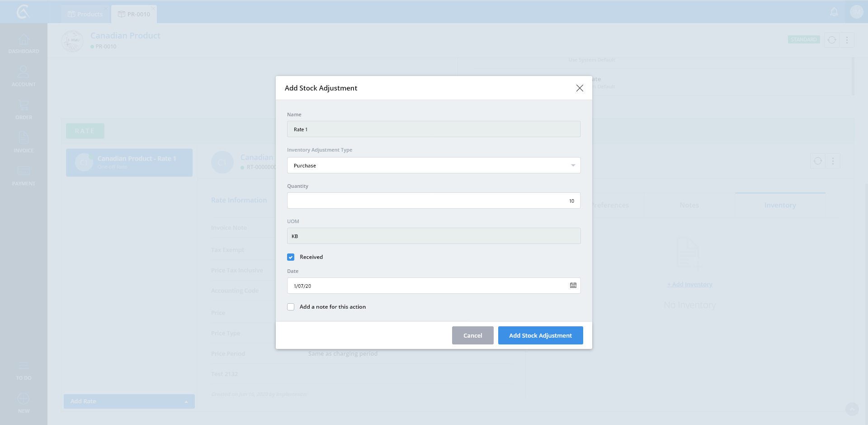Close the Add Stock Adjustment dialog
This screenshot has height=425, width=868.
[x=580, y=88]
